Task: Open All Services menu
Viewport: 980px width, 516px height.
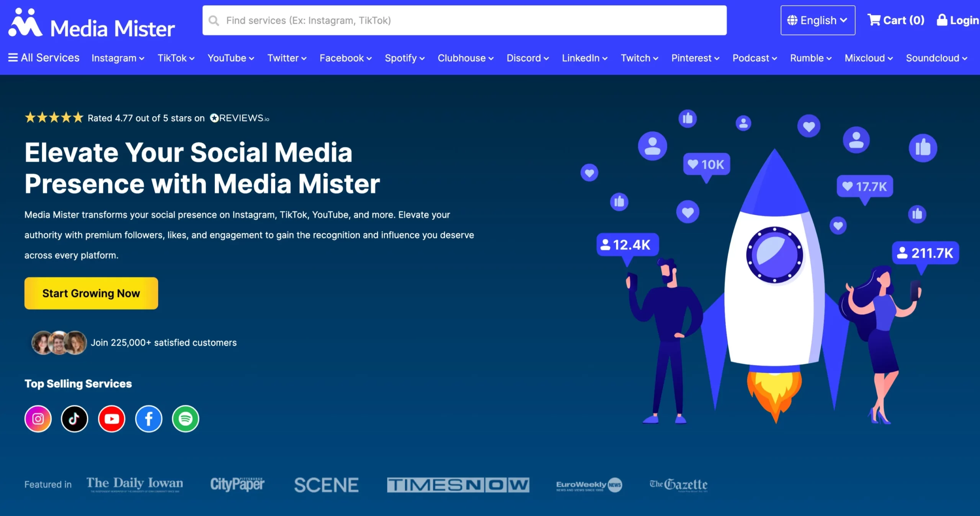Action: (x=44, y=57)
